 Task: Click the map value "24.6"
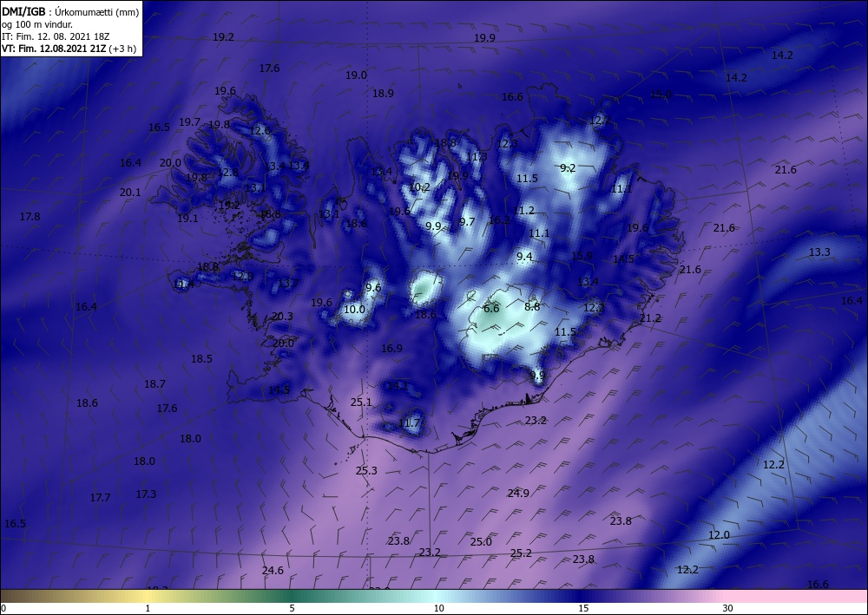(273, 570)
